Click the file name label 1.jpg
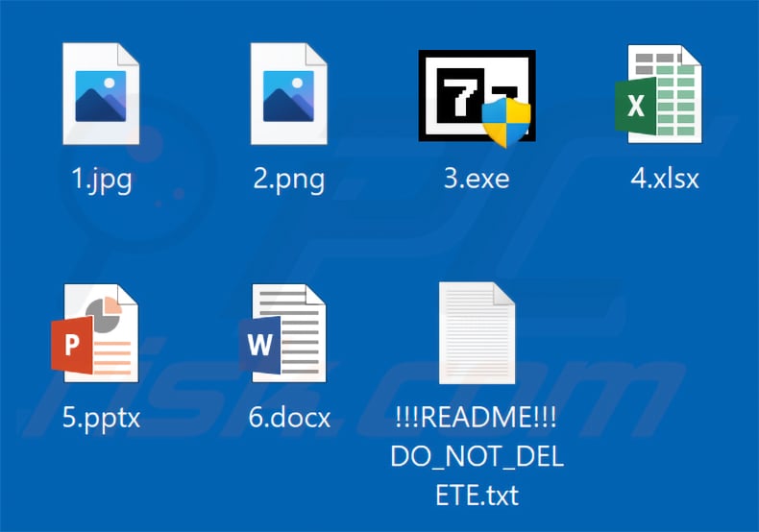The width and height of the screenshot is (759, 532). point(102,180)
